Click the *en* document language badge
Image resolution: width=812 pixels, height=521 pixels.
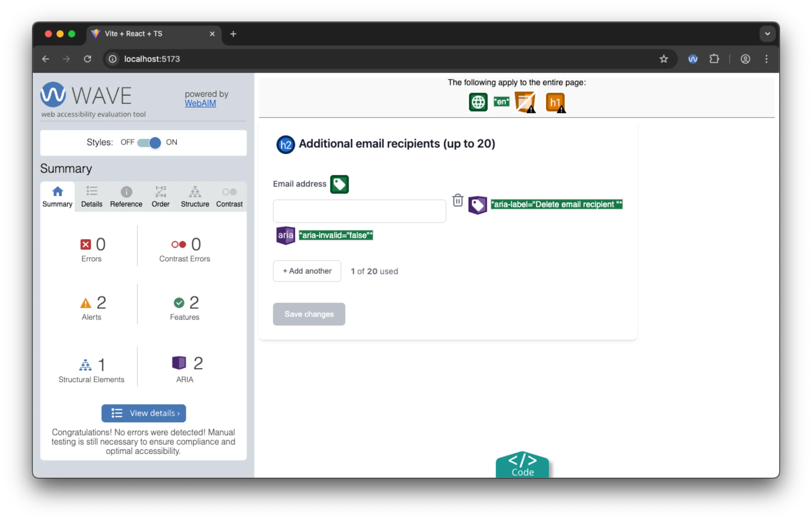coord(501,101)
